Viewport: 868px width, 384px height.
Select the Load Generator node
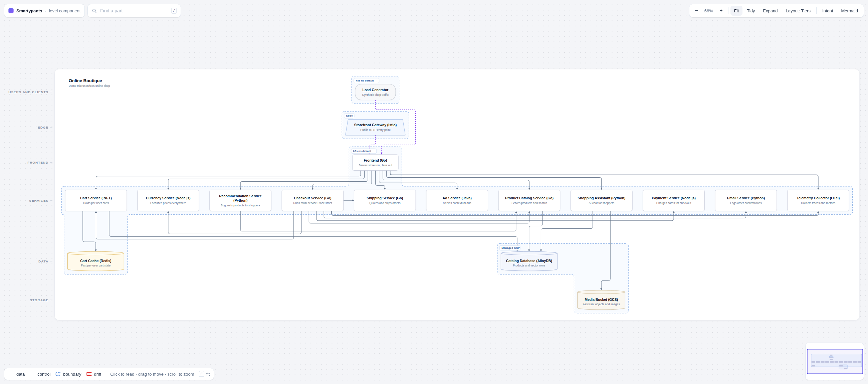pyautogui.click(x=375, y=92)
